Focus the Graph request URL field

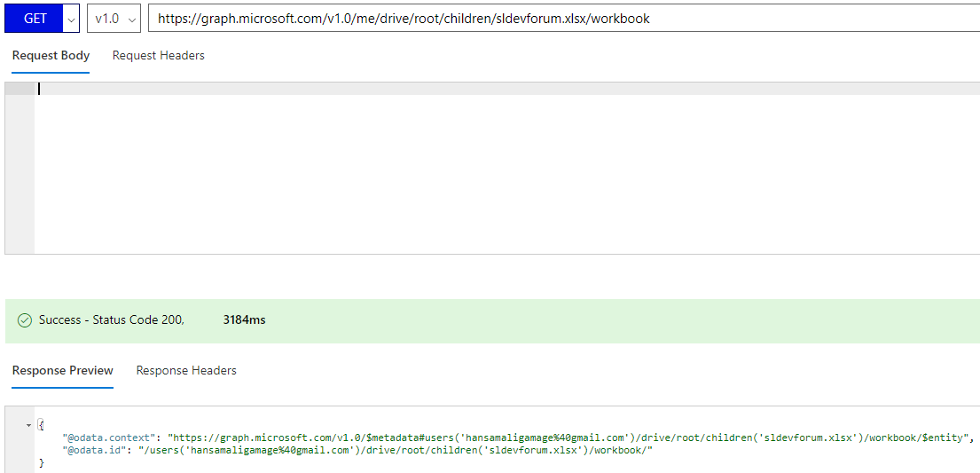[x=564, y=19]
